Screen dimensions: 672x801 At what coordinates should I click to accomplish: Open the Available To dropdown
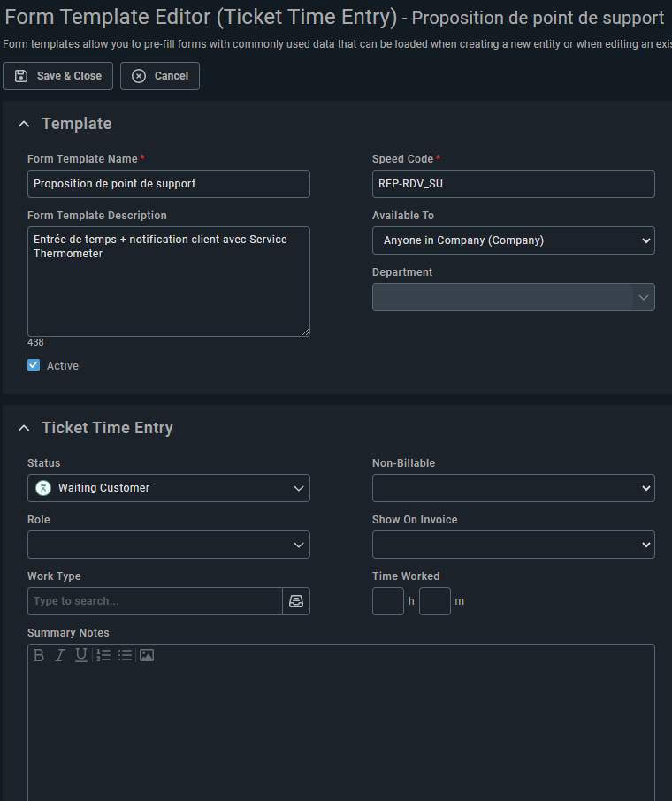(x=513, y=240)
